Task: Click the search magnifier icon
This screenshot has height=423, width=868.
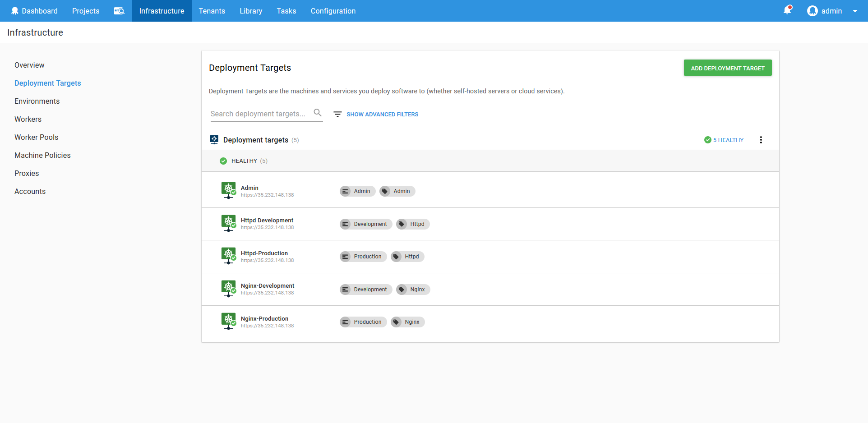Action: pyautogui.click(x=318, y=113)
